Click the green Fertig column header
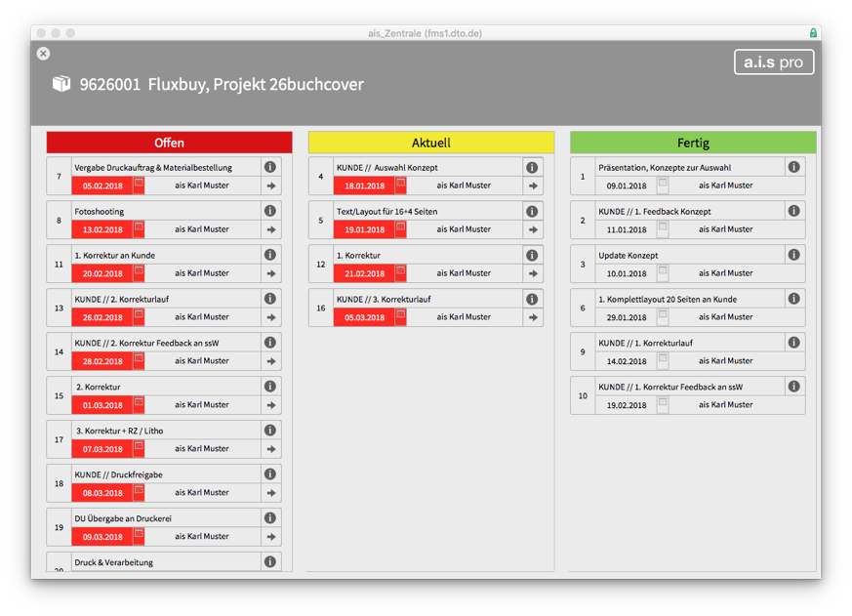Image resolution: width=852 pixels, height=616 pixels. [693, 143]
